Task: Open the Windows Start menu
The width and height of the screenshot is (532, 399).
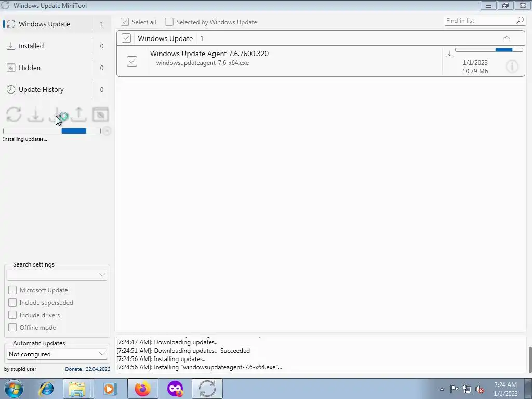Action: pos(14,389)
